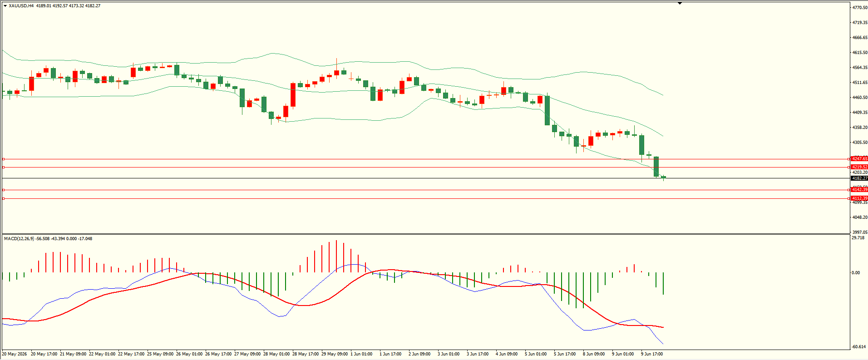Click the 3997.05 price scale value
The width and height of the screenshot is (868, 360).
[860, 232]
